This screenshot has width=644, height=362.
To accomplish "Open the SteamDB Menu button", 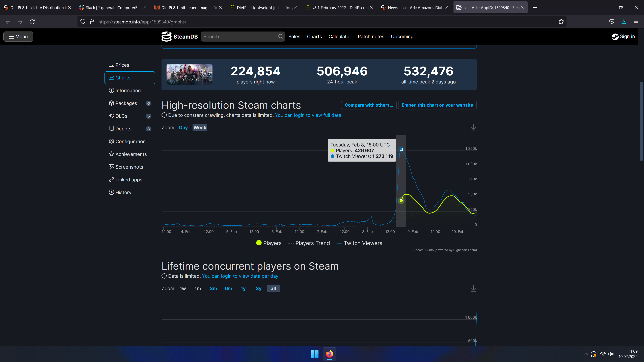I will (x=18, y=37).
